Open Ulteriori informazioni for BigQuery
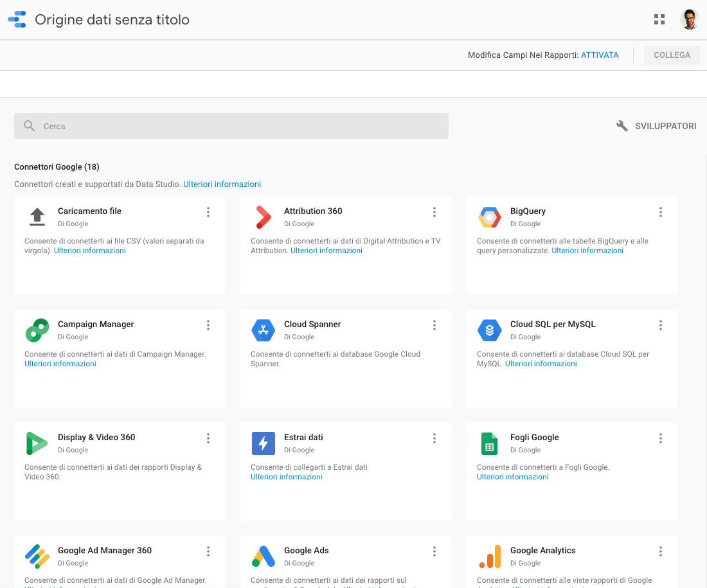Viewport: 707px width, 588px height. pyautogui.click(x=587, y=251)
